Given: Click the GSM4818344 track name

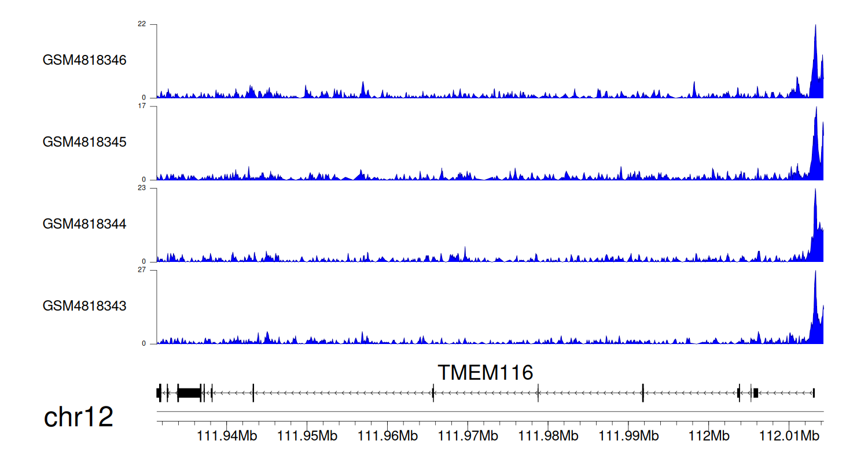Looking at the screenshot, I should point(84,224).
